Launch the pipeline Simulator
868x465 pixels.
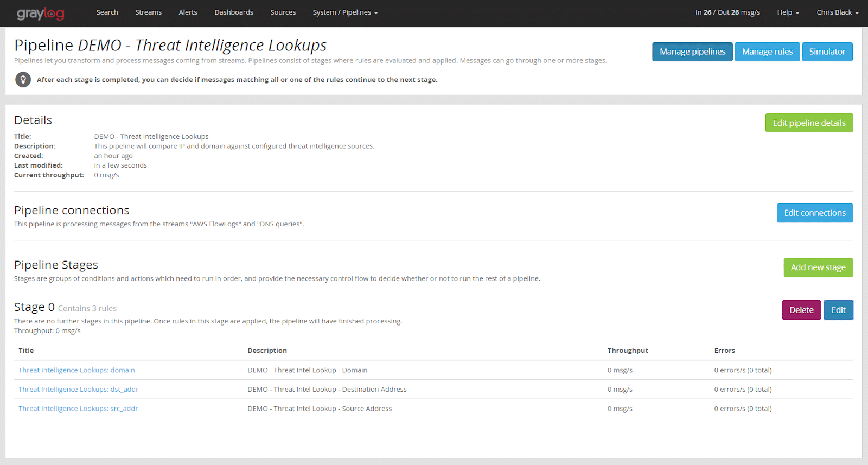(827, 52)
